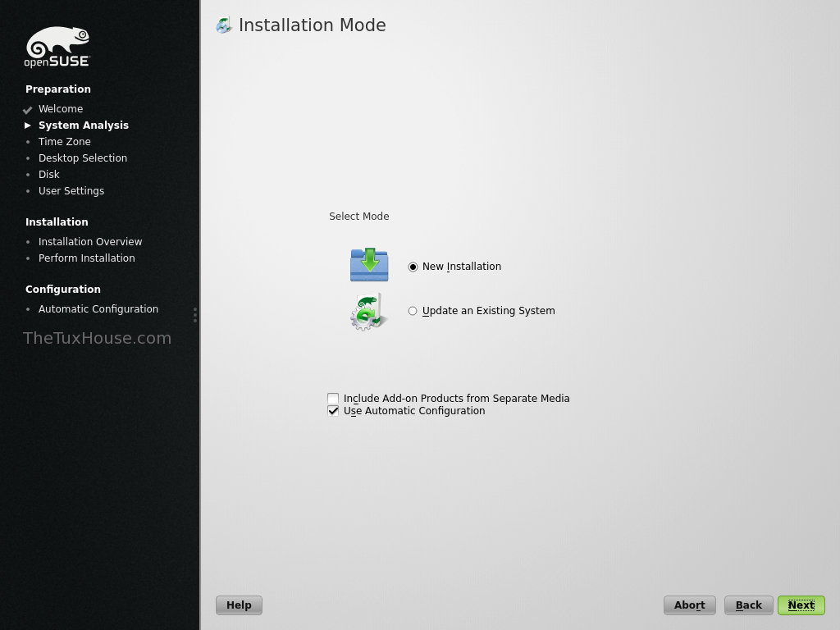Open the Help button
The height and width of the screenshot is (630, 840).
(x=239, y=605)
